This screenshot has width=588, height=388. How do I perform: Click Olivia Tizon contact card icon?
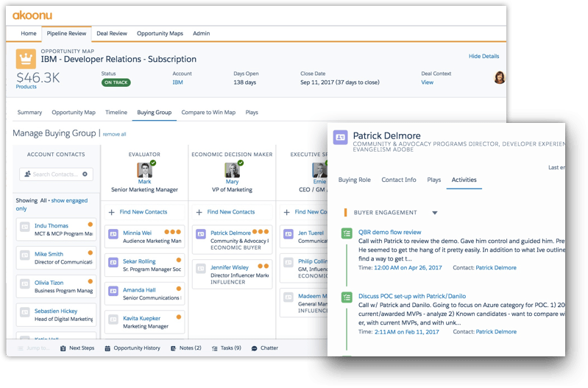coord(25,283)
